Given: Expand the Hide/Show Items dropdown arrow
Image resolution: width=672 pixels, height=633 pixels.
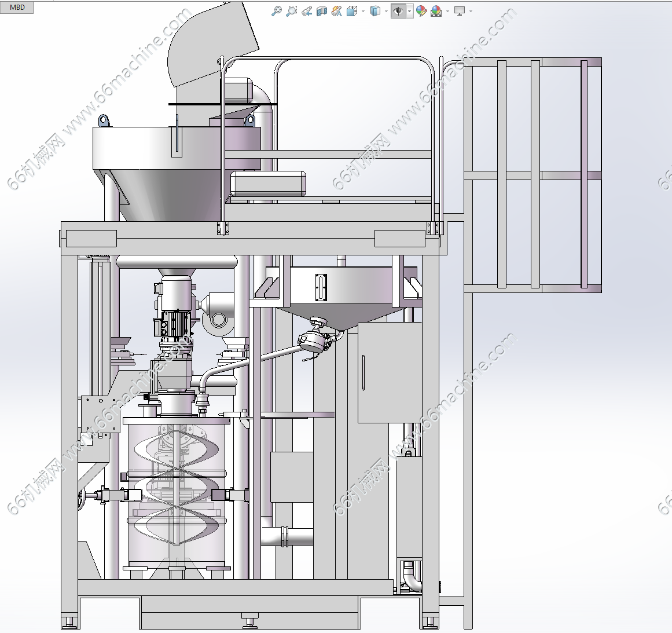Looking at the screenshot, I should coord(409,11).
